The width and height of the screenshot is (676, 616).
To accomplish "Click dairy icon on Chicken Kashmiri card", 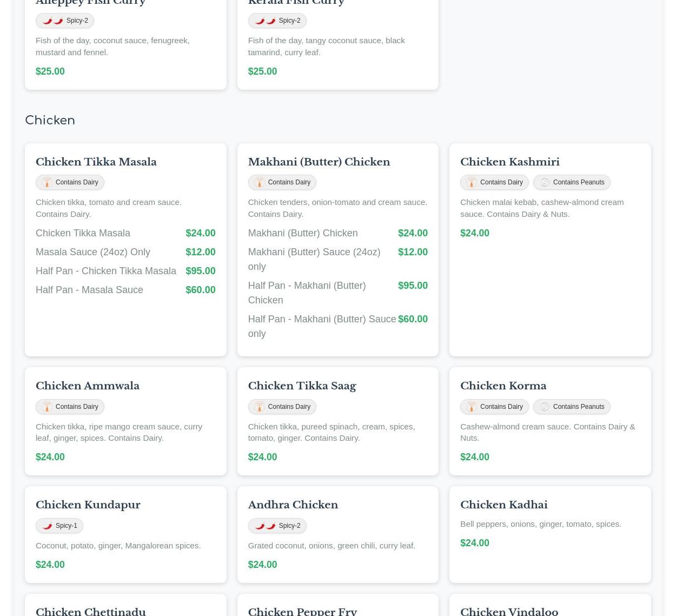I will tap(472, 182).
